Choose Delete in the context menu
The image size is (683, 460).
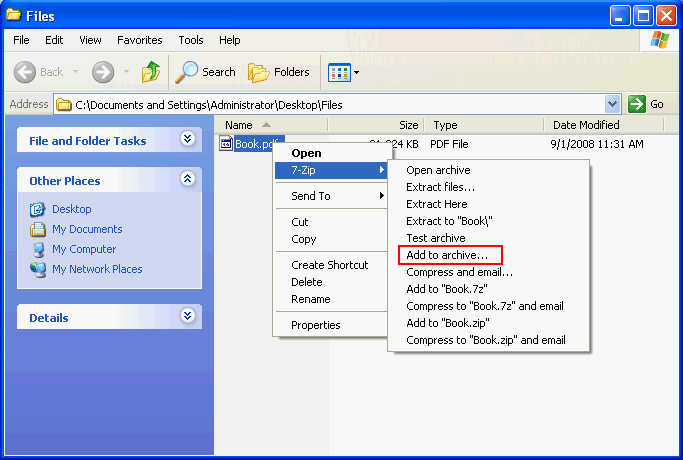331,282
